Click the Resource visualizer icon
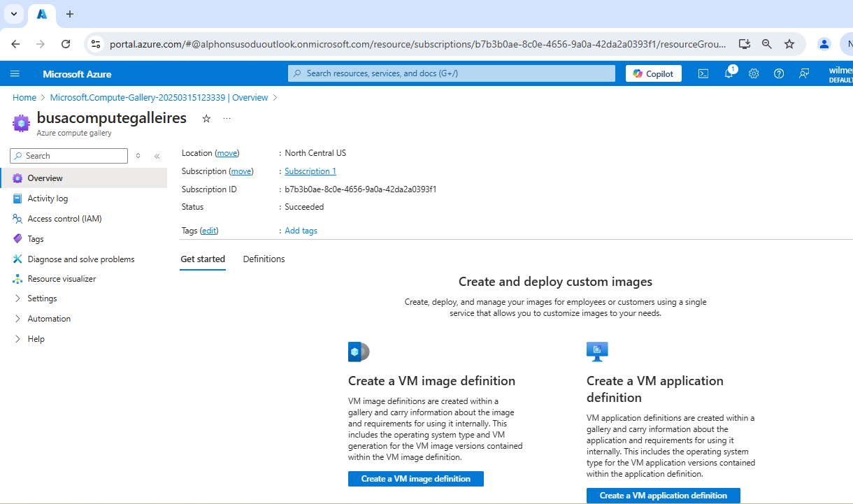Viewport: 853px width, 504px height. coord(17,279)
